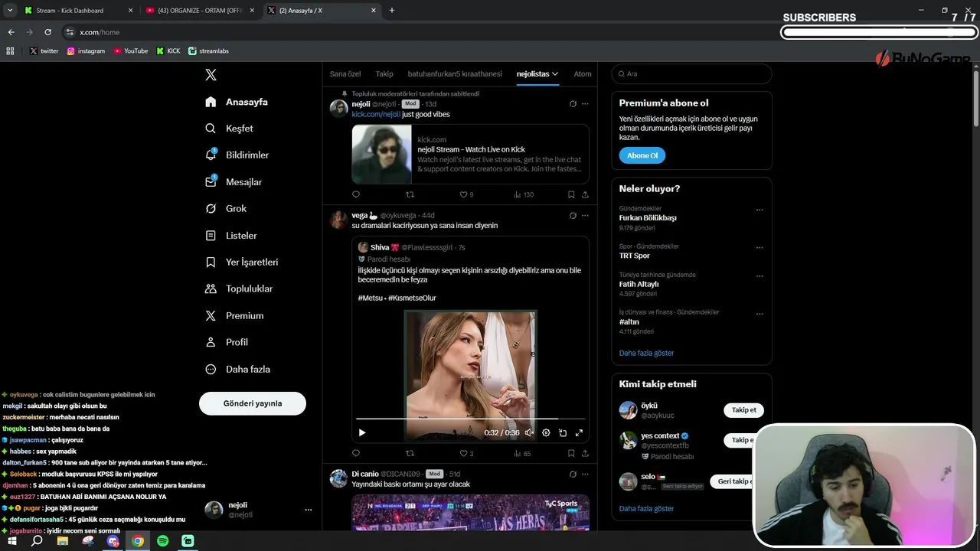This screenshot has height=551, width=980.
Task: Open Keşfet search icon in sidebar
Action: tap(211, 129)
